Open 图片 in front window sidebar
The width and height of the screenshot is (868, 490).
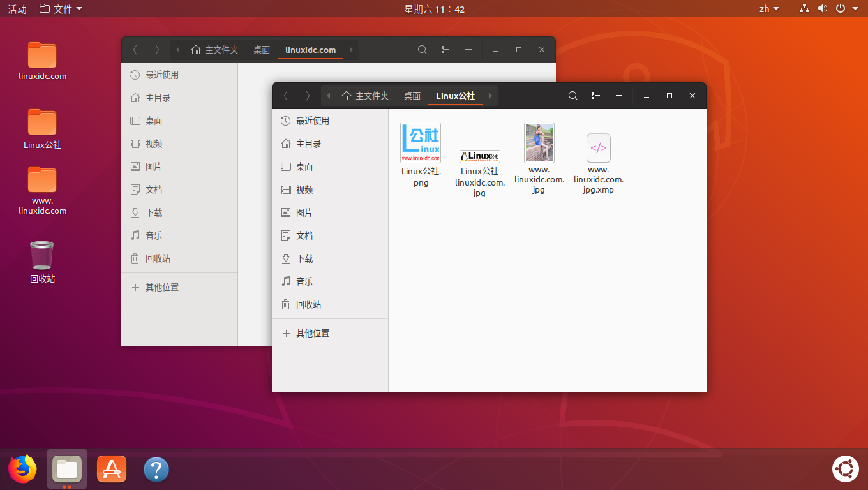point(330,212)
